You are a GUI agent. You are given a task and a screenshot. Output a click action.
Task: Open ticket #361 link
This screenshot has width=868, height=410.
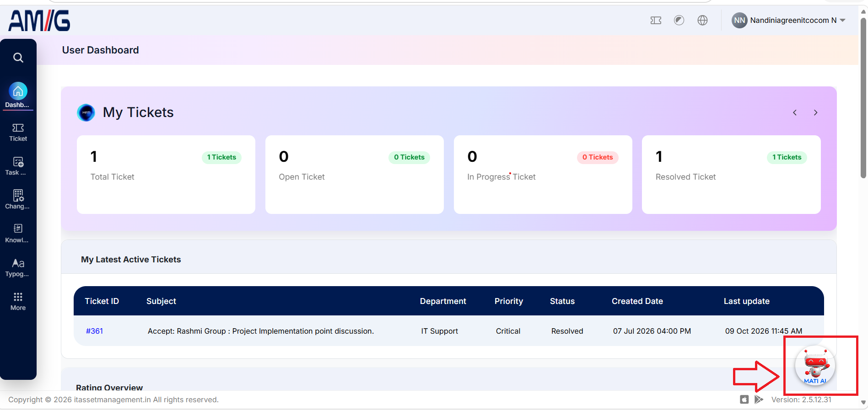[x=94, y=331]
